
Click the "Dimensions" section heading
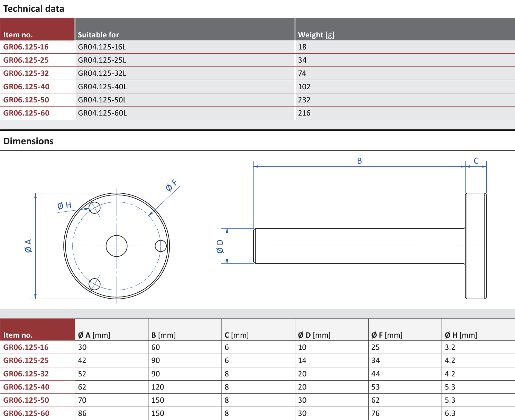pyautogui.click(x=28, y=141)
